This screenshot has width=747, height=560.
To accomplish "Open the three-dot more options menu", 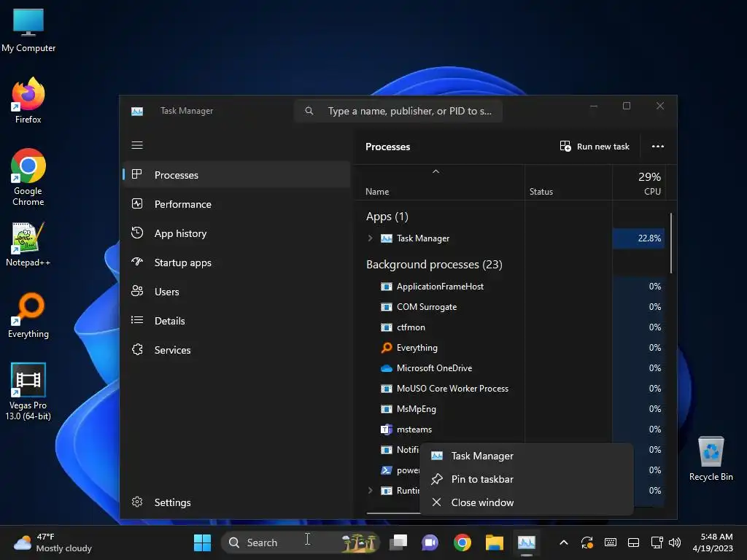I will pyautogui.click(x=658, y=146).
